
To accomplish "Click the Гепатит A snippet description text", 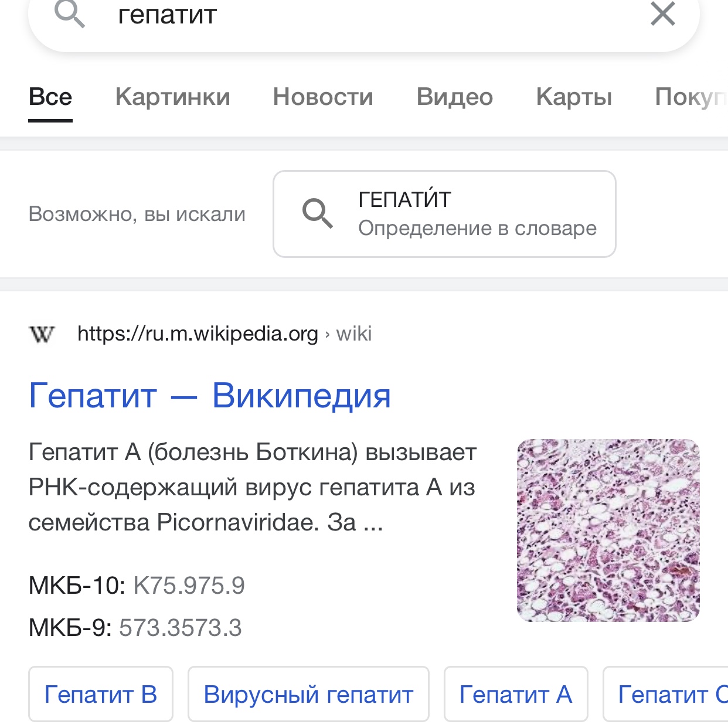I will (x=253, y=487).
